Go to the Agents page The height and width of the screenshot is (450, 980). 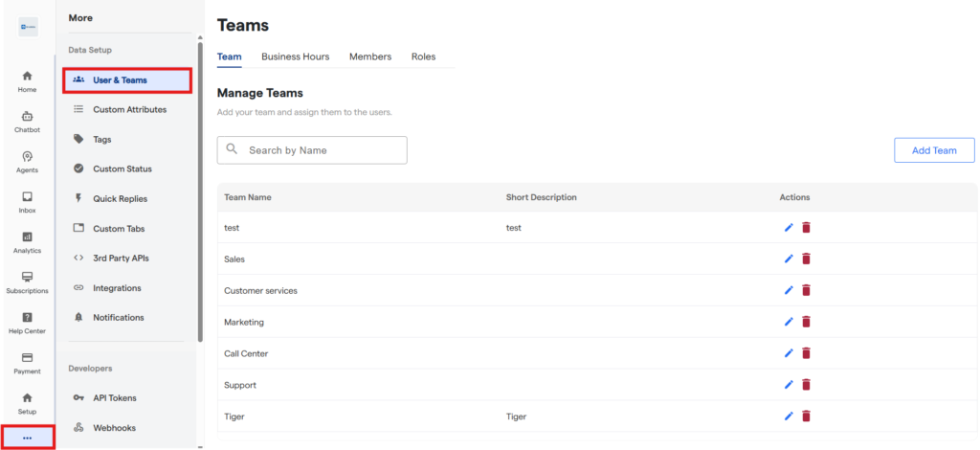[27, 161]
